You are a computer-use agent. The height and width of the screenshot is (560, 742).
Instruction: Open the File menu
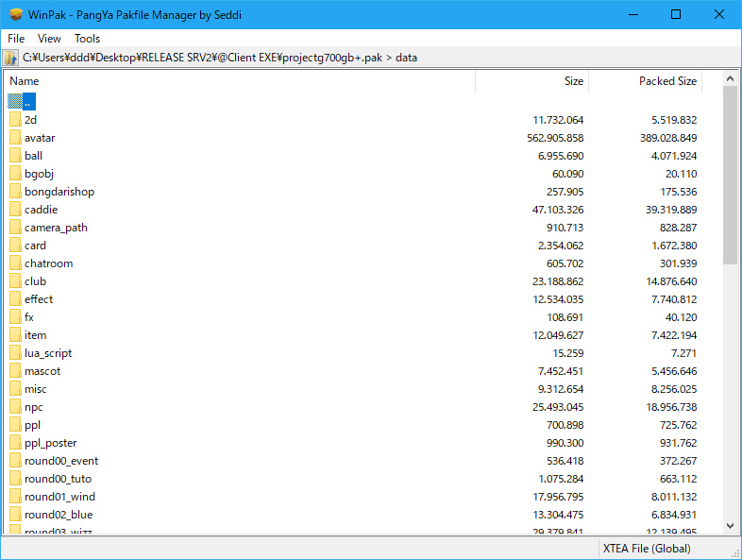[x=16, y=39]
